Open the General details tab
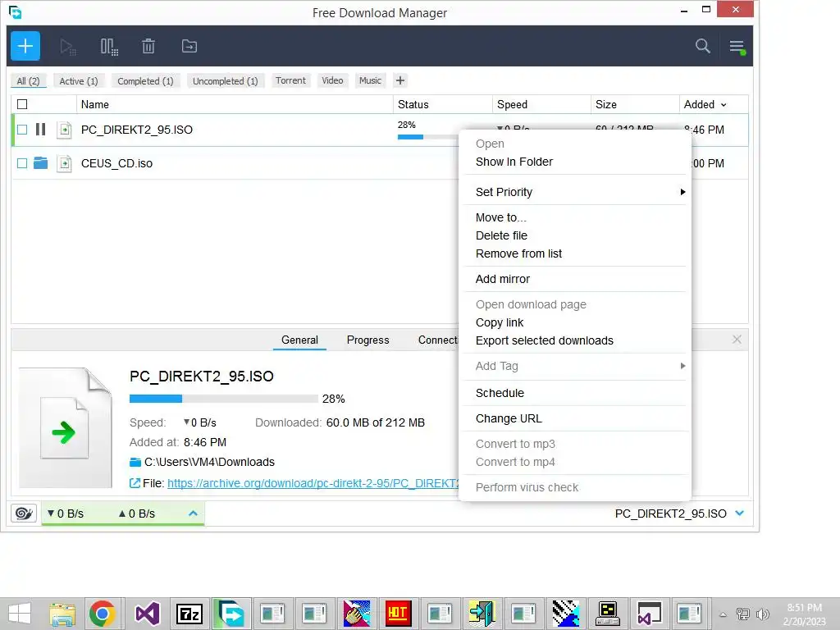The image size is (840, 630). point(299,340)
